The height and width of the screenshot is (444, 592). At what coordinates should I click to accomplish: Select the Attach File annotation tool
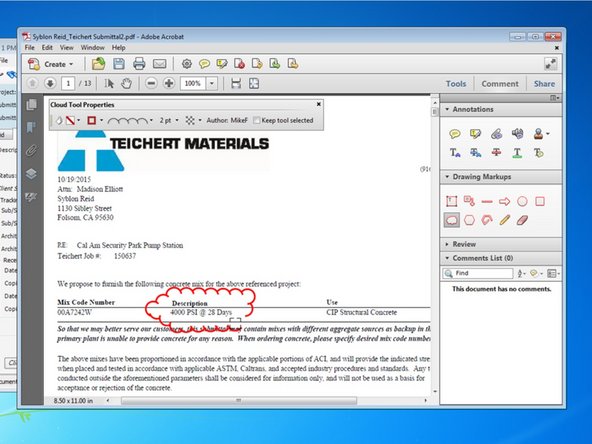pos(496,134)
